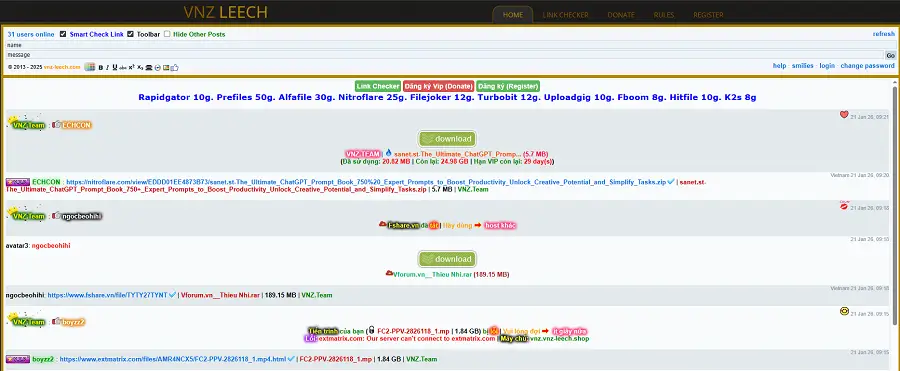Click the Go button to send message
Image resolution: width=900 pixels, height=371 pixels.
coord(890,55)
